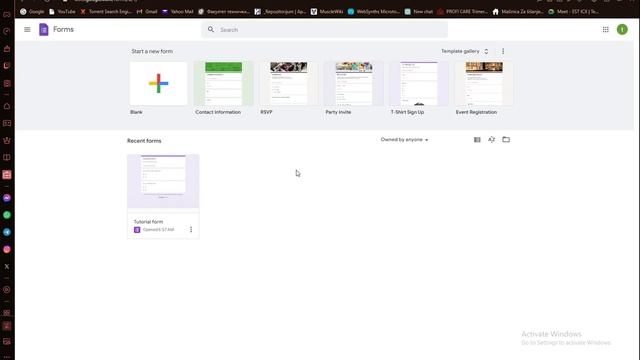Choose the Contact Information template
The image size is (640, 360).
tap(223, 83)
